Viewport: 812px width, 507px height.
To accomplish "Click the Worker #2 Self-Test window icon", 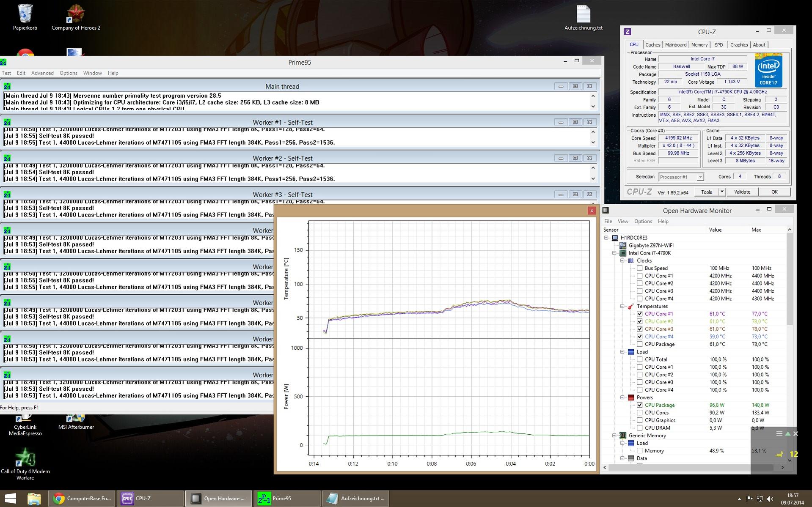I will (x=7, y=158).
